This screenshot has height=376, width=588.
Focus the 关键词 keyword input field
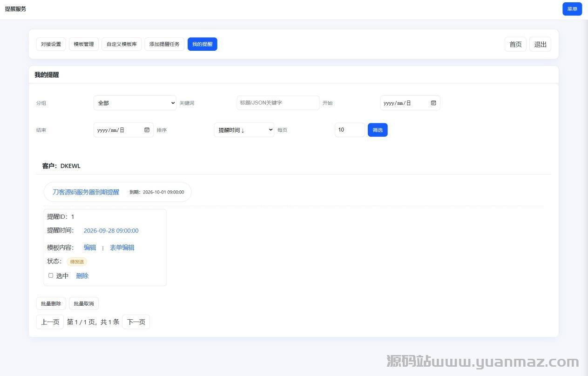(277, 103)
